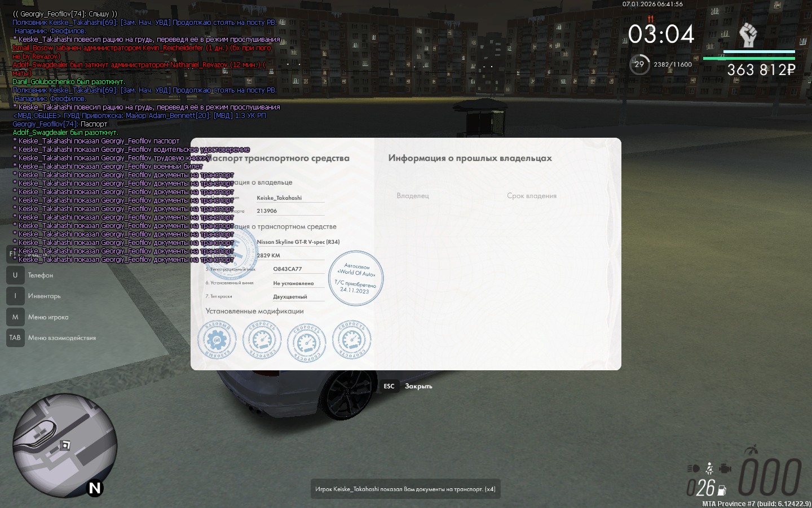Viewport: 812px width, 508px height.
Task: Click the fuel pump icon
Action: pyautogui.click(x=722, y=491)
